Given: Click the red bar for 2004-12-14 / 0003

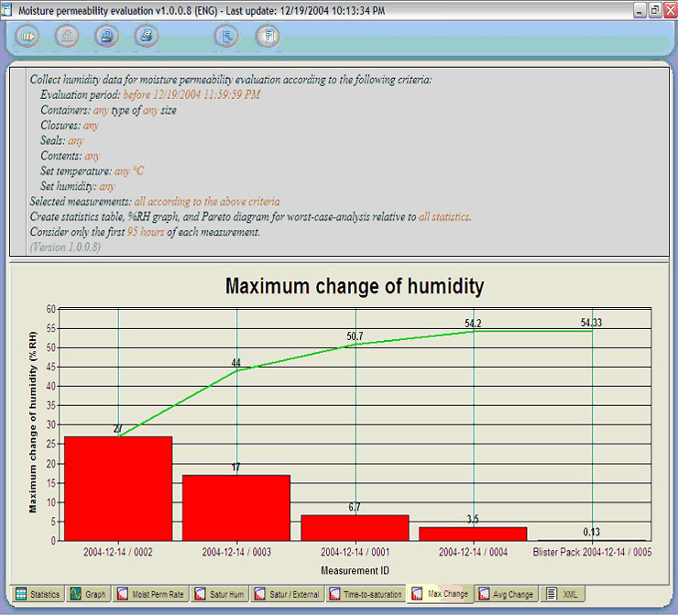Looking at the screenshot, I should [x=236, y=508].
